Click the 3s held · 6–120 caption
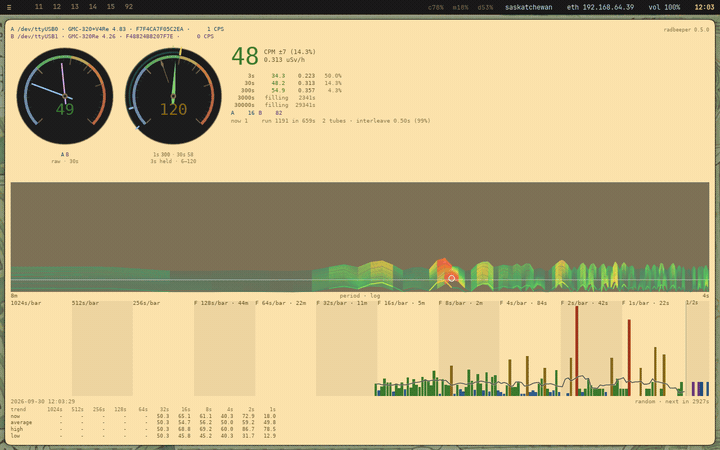The height and width of the screenshot is (450, 720). click(x=173, y=162)
